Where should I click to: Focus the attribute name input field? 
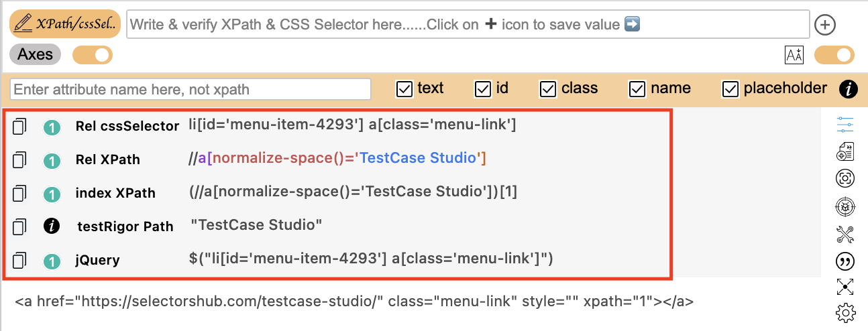(191, 89)
